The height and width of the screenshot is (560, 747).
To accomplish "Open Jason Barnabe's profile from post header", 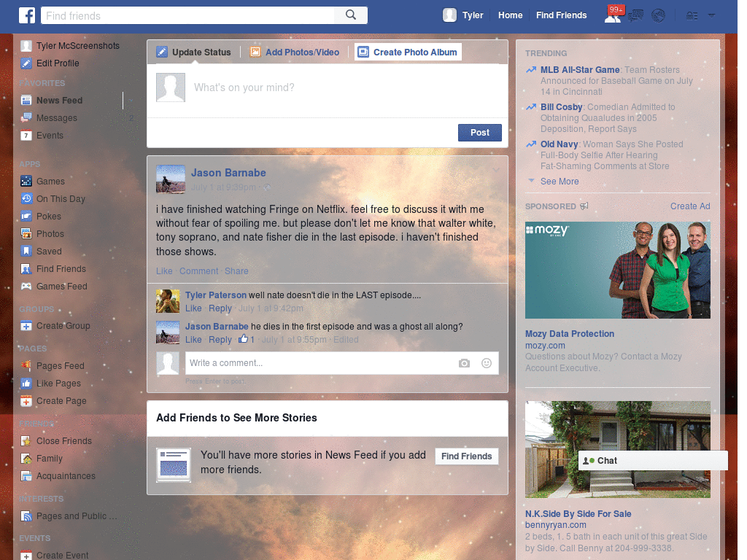I will (228, 173).
